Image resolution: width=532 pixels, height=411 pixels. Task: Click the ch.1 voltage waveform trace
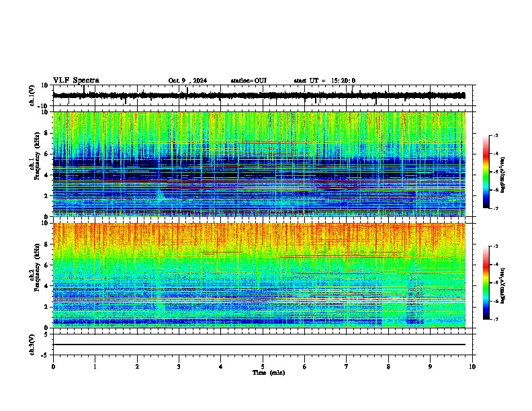(x=259, y=95)
